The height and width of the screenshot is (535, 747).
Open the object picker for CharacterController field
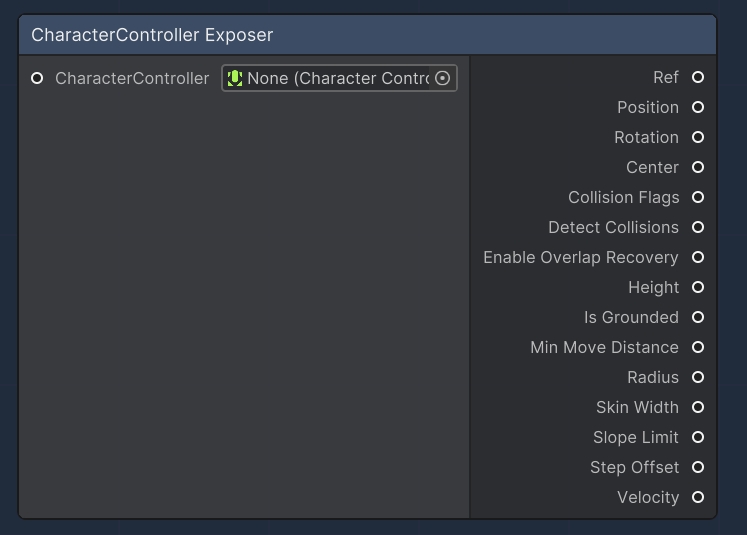(443, 78)
